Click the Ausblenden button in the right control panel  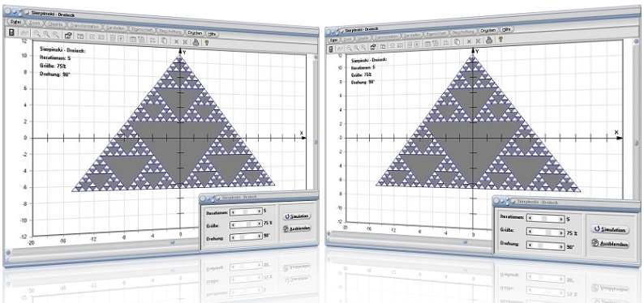pyautogui.click(x=609, y=244)
